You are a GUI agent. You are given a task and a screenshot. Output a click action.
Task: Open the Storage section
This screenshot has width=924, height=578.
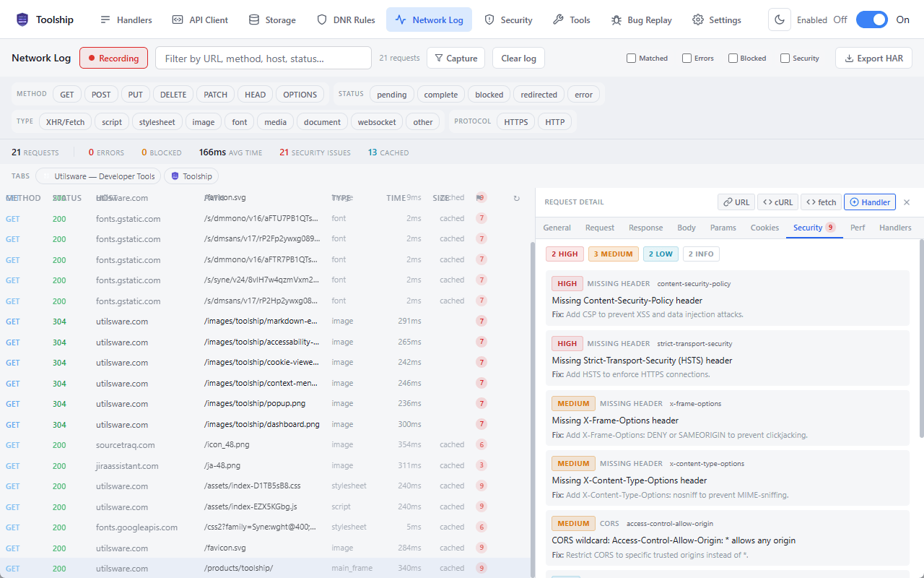coord(272,20)
